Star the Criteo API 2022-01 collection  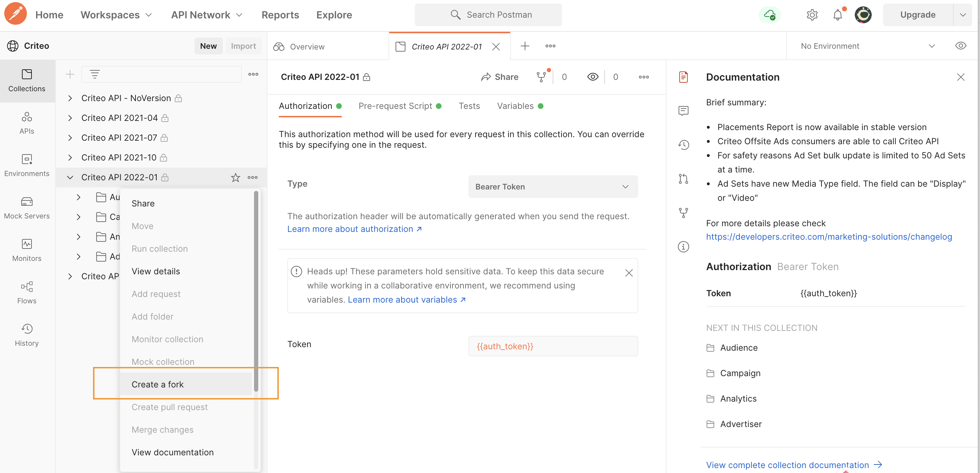(236, 177)
